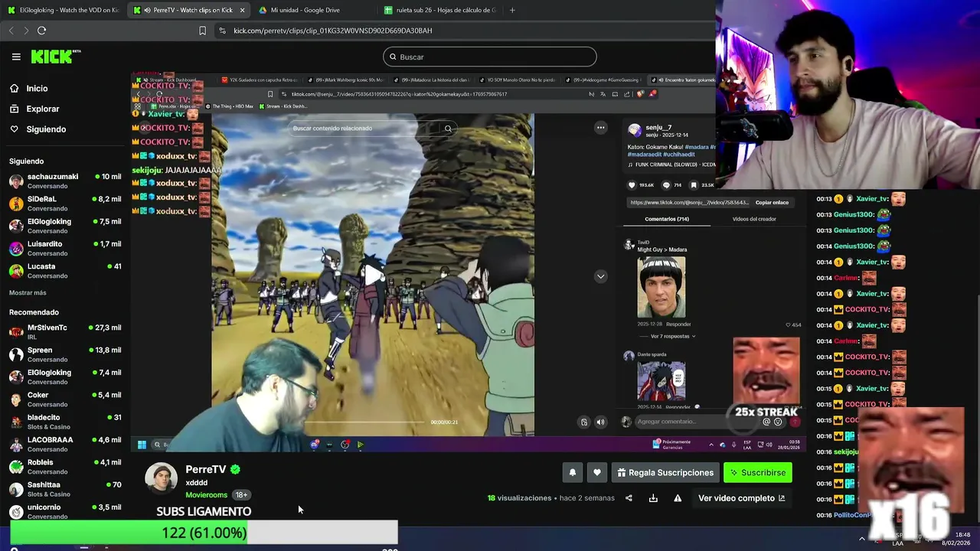Open TikTok video more options menu
980x551 pixels.
601,128
